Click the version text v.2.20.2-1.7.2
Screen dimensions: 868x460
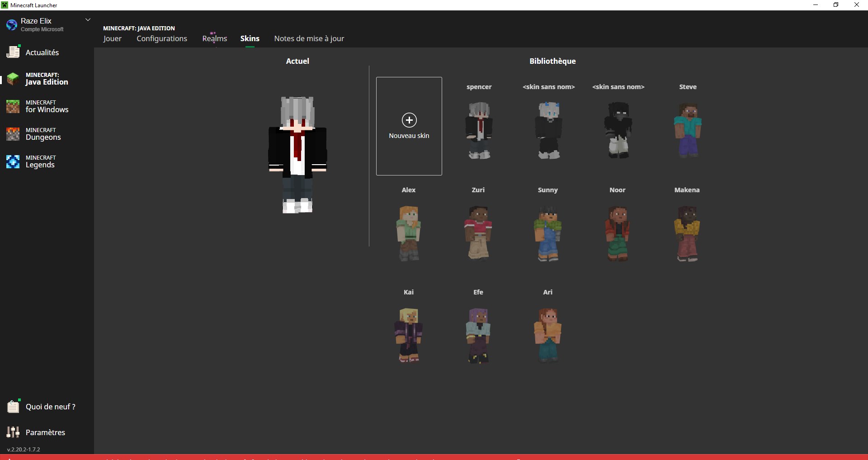24,449
